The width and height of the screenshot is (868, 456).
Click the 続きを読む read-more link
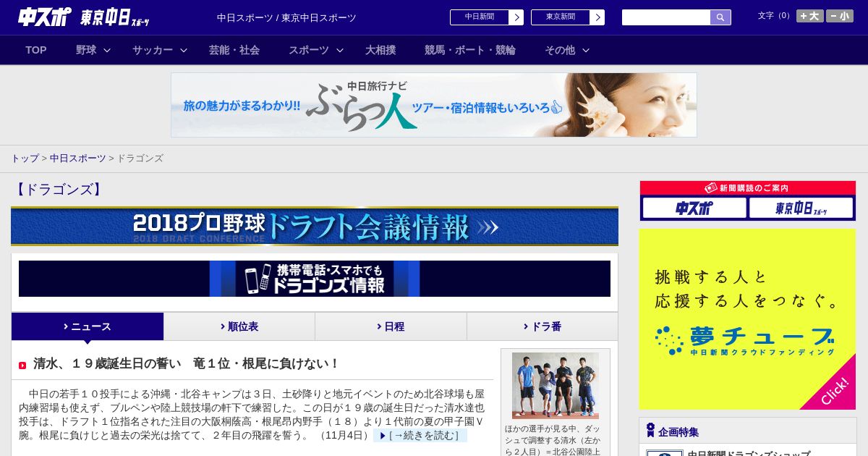click(x=420, y=436)
